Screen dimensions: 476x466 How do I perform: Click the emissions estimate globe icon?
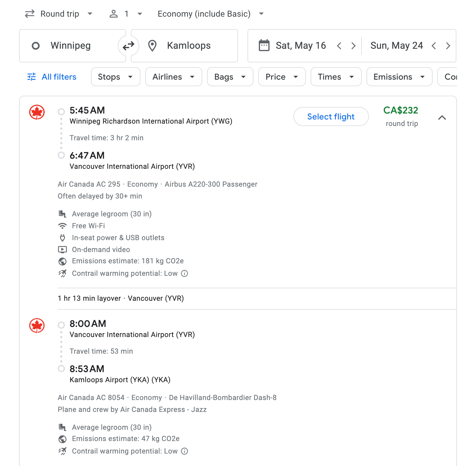click(x=62, y=261)
